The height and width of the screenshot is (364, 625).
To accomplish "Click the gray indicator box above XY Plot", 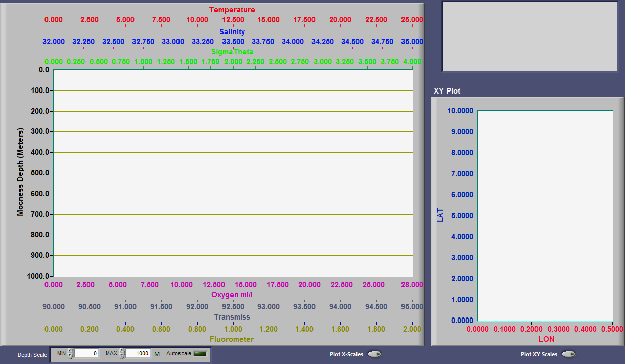I will [530, 36].
